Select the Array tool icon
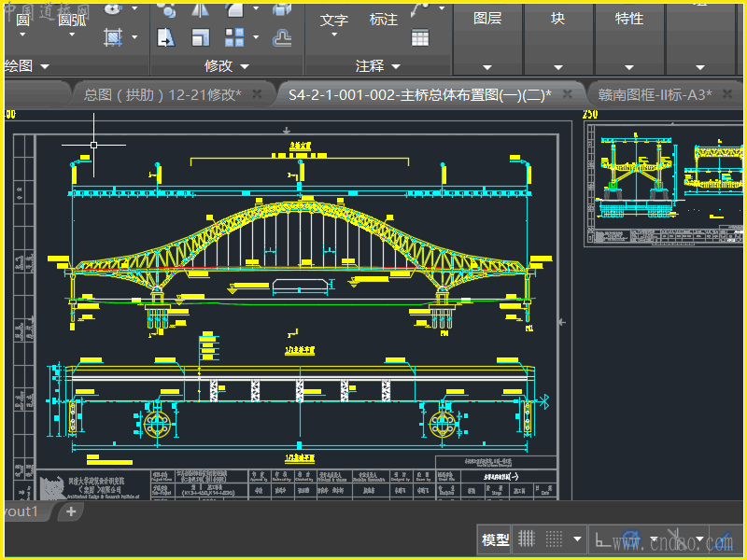747x560 pixels. click(234, 37)
